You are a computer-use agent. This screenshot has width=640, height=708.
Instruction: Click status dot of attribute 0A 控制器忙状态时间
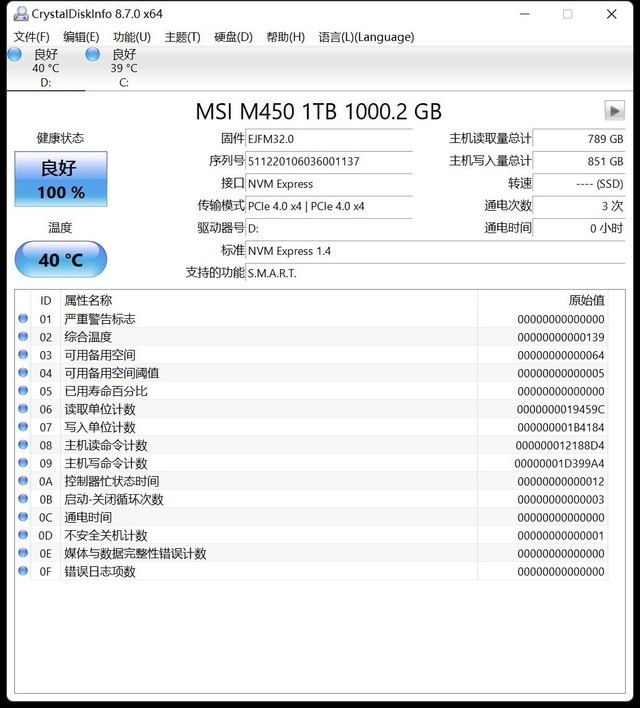23,481
